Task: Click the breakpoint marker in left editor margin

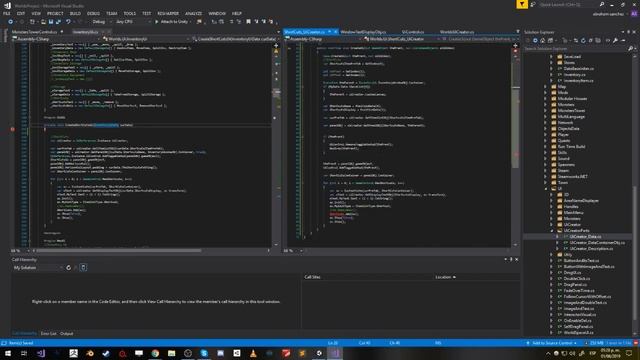Action: click(x=13, y=129)
